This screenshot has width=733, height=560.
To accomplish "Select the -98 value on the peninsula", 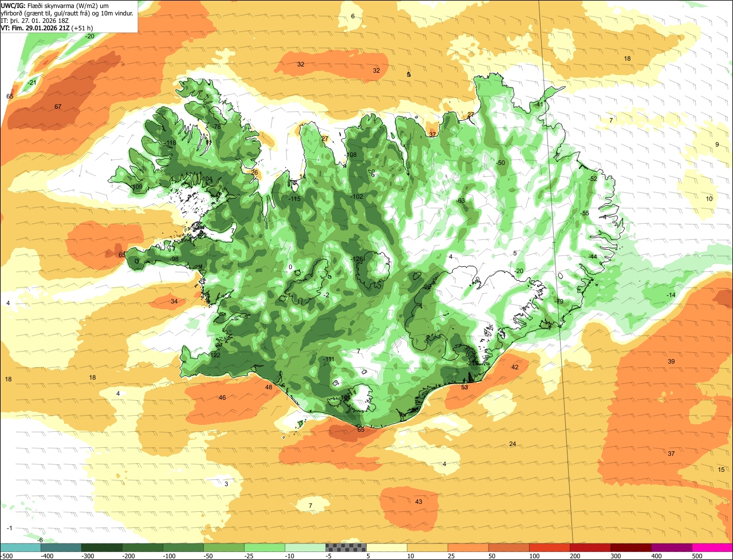I will pyautogui.click(x=175, y=259).
